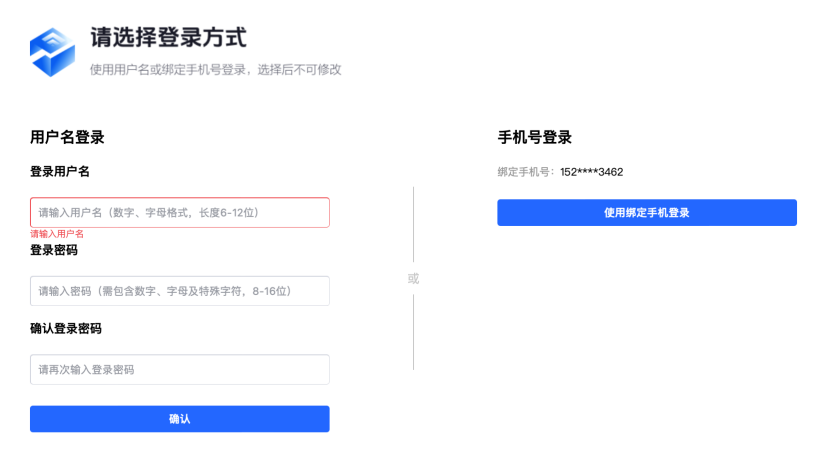Click the 登录密码 field label
The width and height of the screenshot is (834, 462).
coord(54,250)
